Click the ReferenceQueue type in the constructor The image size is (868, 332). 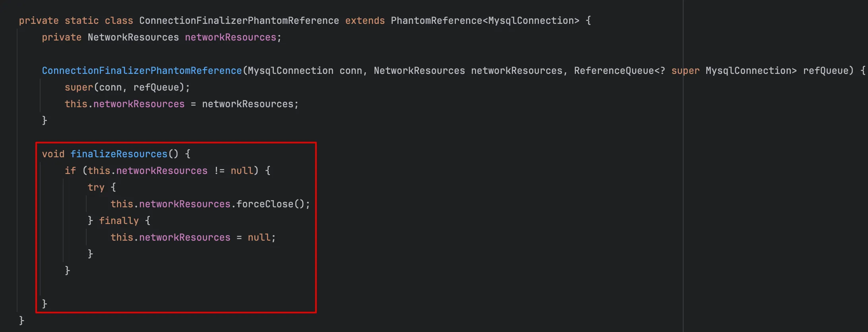[x=614, y=71]
